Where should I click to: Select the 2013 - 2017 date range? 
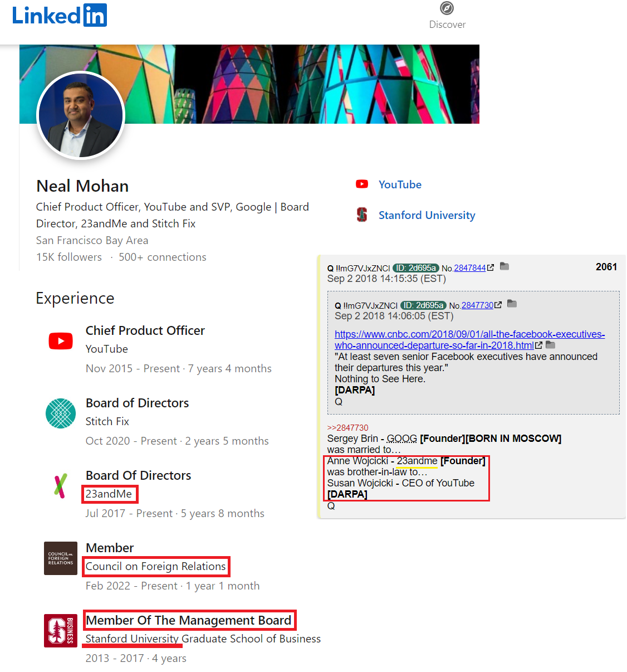(x=115, y=658)
